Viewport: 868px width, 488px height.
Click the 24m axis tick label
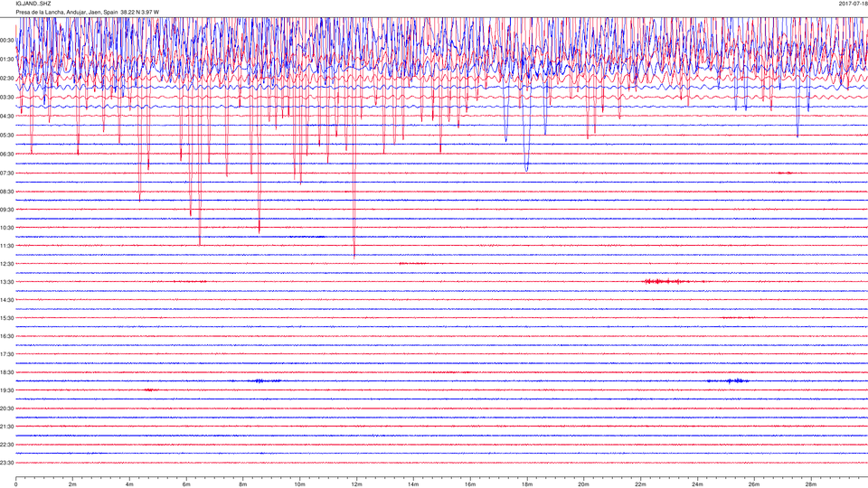tap(697, 484)
